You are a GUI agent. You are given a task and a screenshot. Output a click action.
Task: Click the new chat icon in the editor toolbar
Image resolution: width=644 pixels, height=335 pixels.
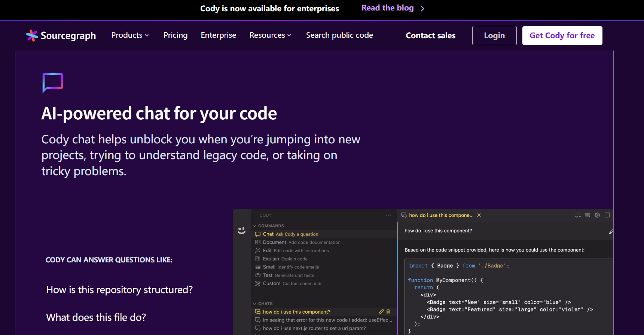(577, 215)
